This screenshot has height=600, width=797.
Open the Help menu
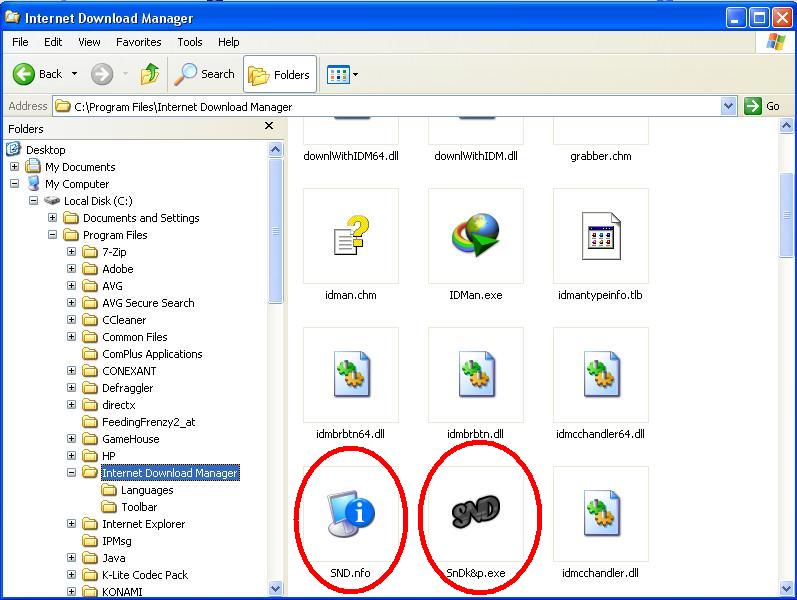(x=229, y=42)
